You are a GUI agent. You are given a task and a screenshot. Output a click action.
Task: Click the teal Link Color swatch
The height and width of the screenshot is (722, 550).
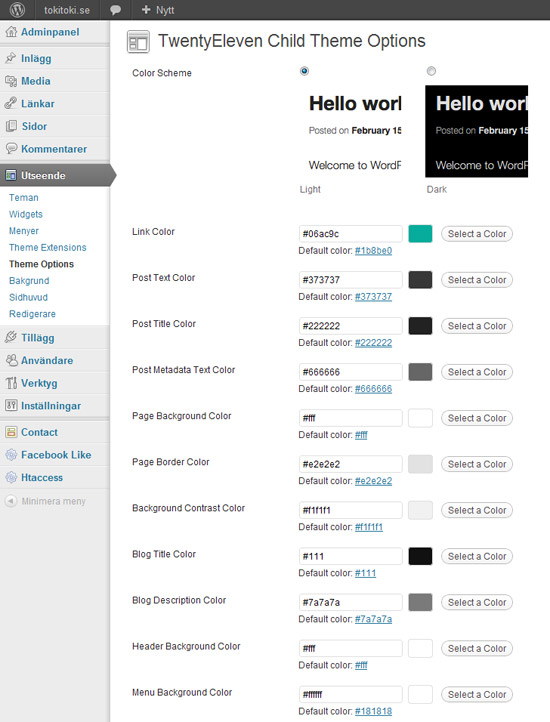coord(420,234)
